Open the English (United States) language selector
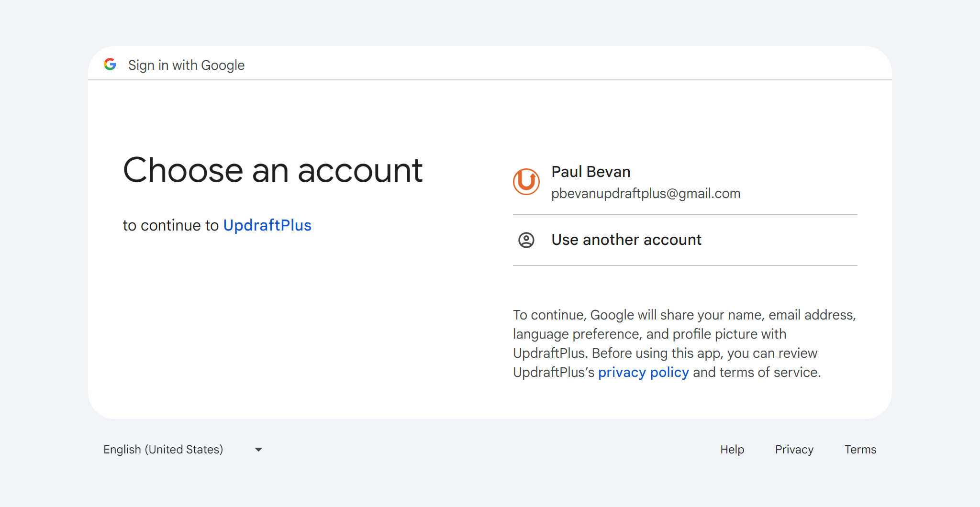 (163, 450)
